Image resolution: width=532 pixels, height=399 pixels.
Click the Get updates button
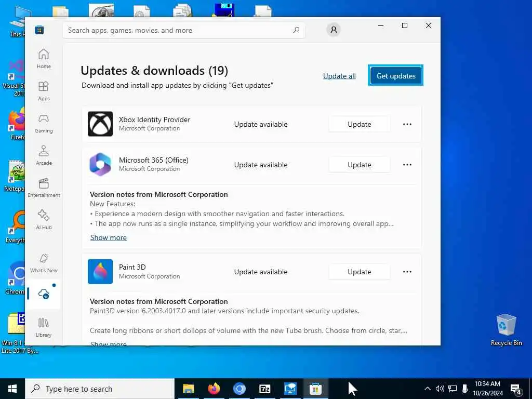pyautogui.click(x=395, y=76)
